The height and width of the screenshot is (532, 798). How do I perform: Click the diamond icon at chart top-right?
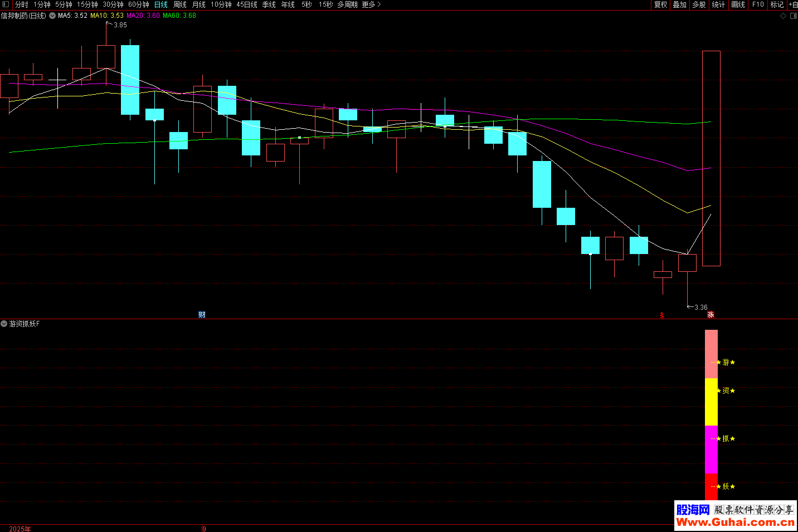783,16
